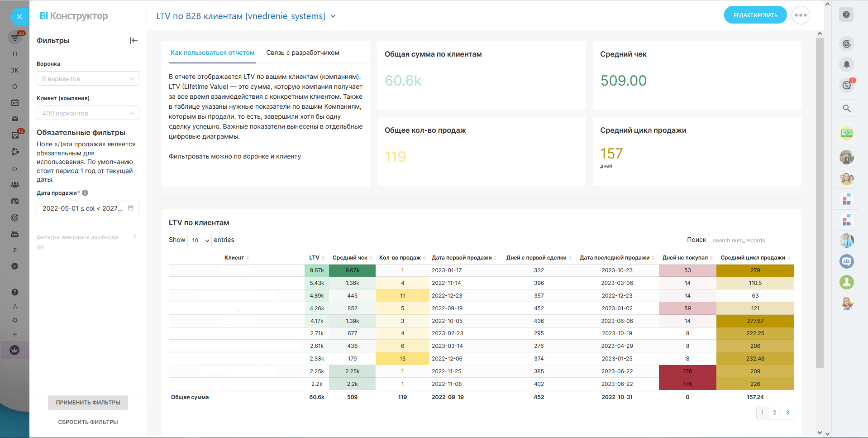Click the Поиск table search field

click(750, 241)
